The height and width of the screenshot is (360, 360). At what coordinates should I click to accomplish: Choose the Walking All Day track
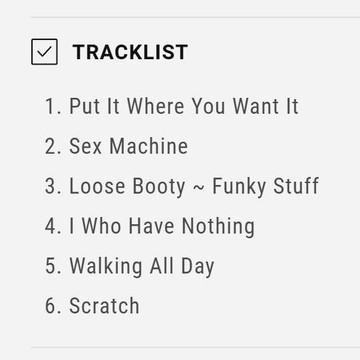(x=141, y=266)
